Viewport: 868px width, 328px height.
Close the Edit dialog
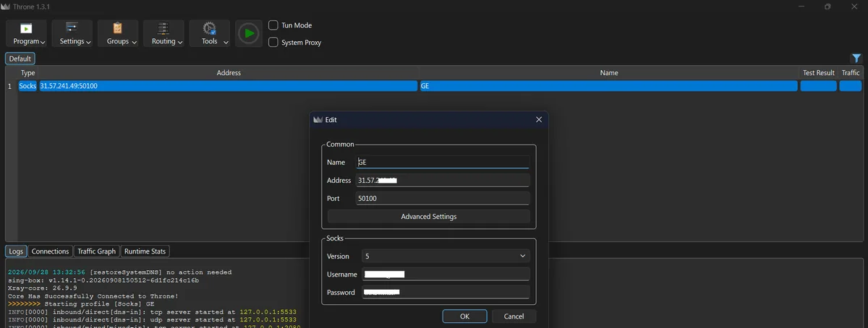coord(538,120)
